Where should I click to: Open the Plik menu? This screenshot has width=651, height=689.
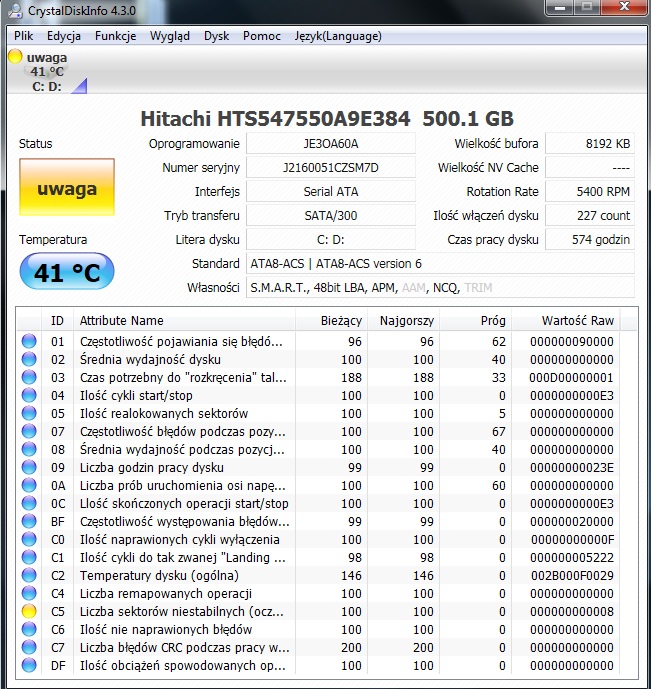(x=23, y=36)
